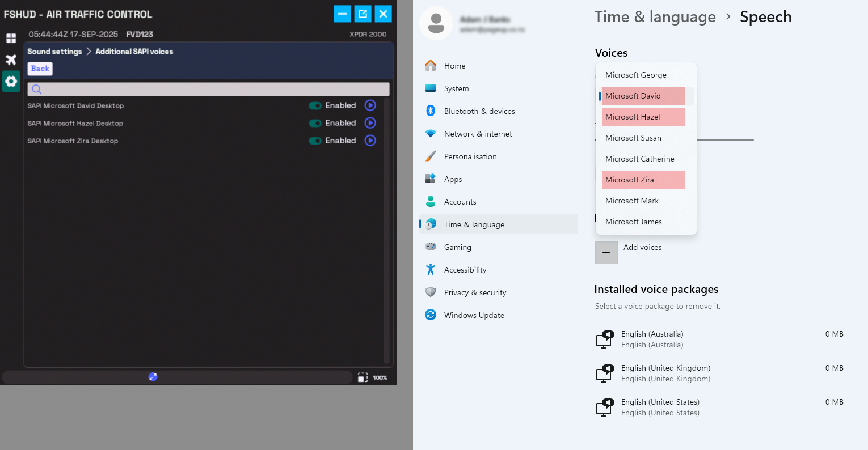Open System in Settings sidebar
The image size is (868, 450).
pyautogui.click(x=499, y=88)
